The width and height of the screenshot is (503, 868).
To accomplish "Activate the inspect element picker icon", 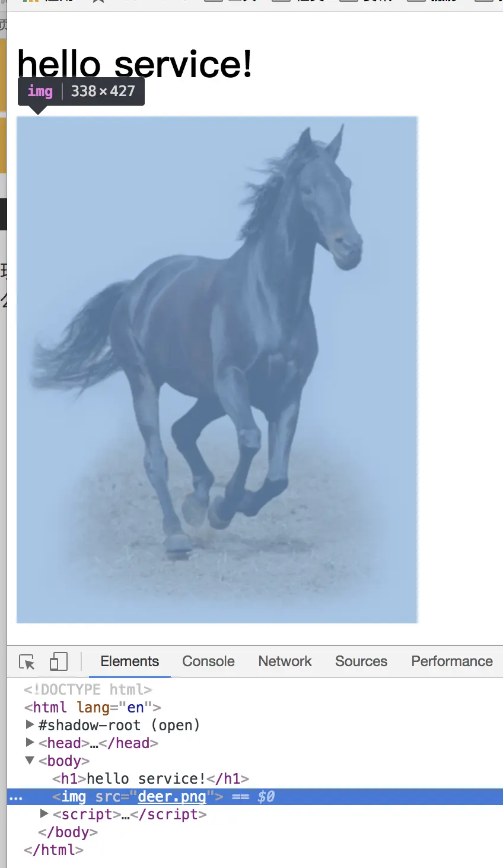I will [x=27, y=661].
